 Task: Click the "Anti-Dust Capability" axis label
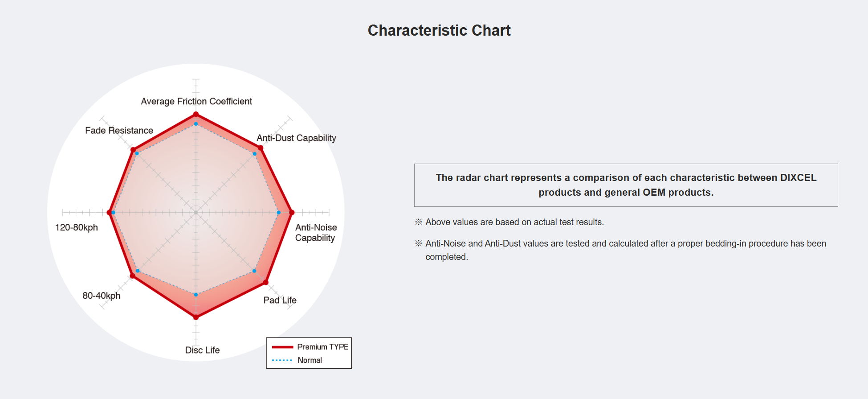coord(296,138)
